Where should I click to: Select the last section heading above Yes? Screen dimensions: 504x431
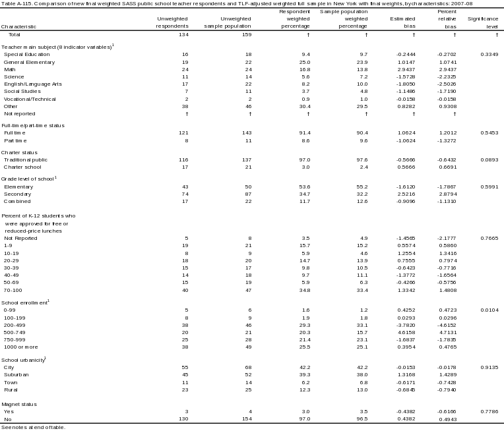click(20, 403)
